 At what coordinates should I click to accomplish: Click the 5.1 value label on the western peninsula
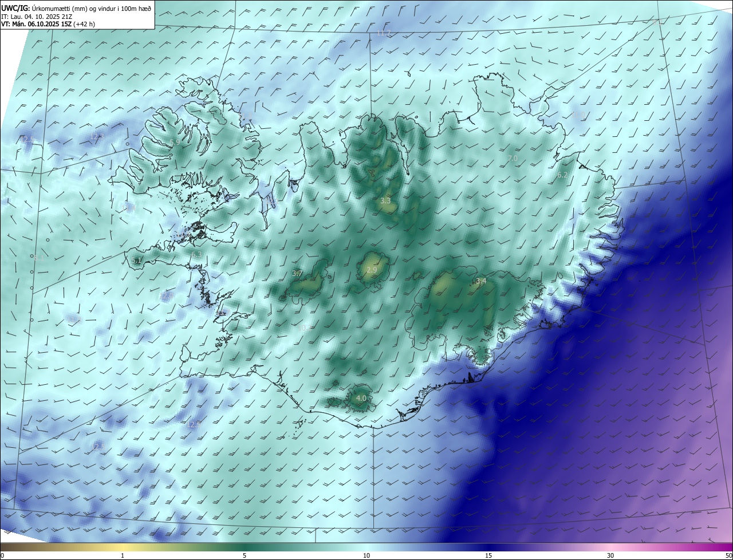(x=136, y=261)
